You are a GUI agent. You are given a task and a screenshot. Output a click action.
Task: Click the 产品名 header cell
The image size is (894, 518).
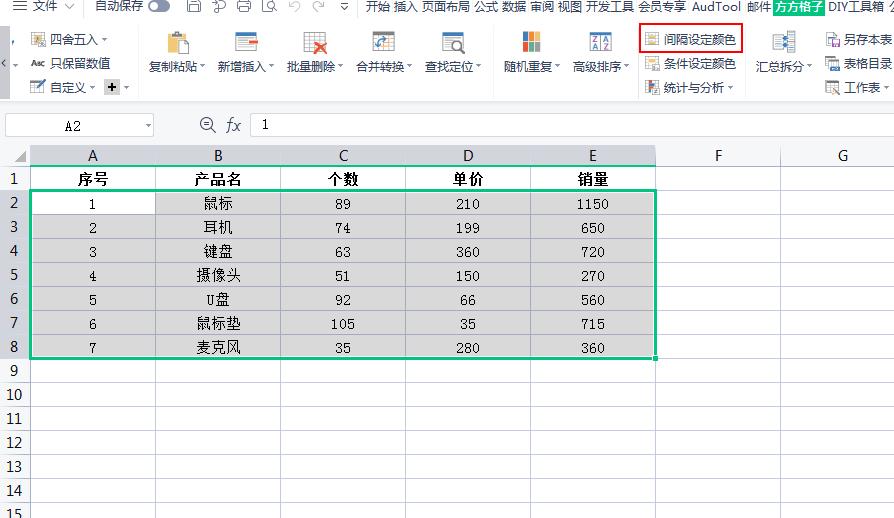[x=218, y=179]
